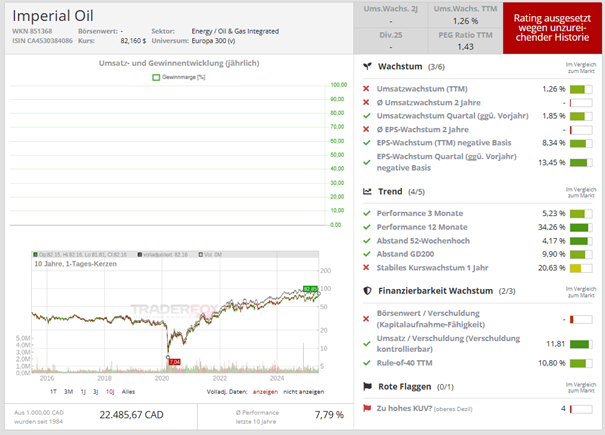Click the yellow bar for Stabiles Kurswachstum

click(581, 268)
